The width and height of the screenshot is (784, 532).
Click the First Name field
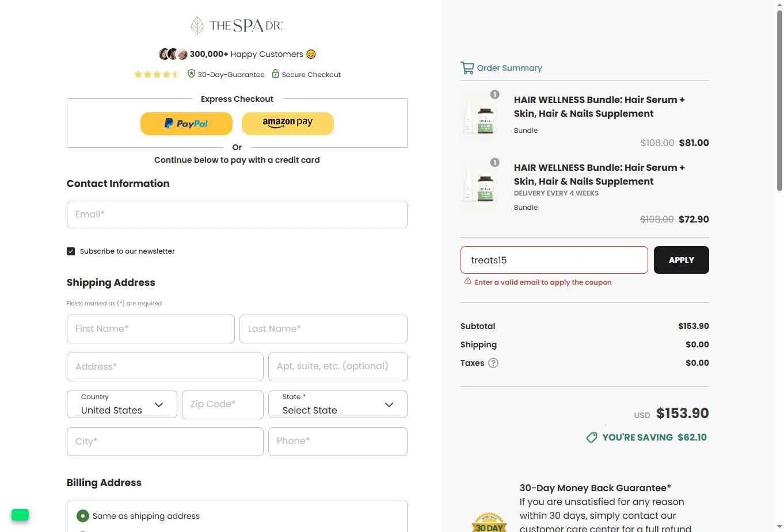151,329
